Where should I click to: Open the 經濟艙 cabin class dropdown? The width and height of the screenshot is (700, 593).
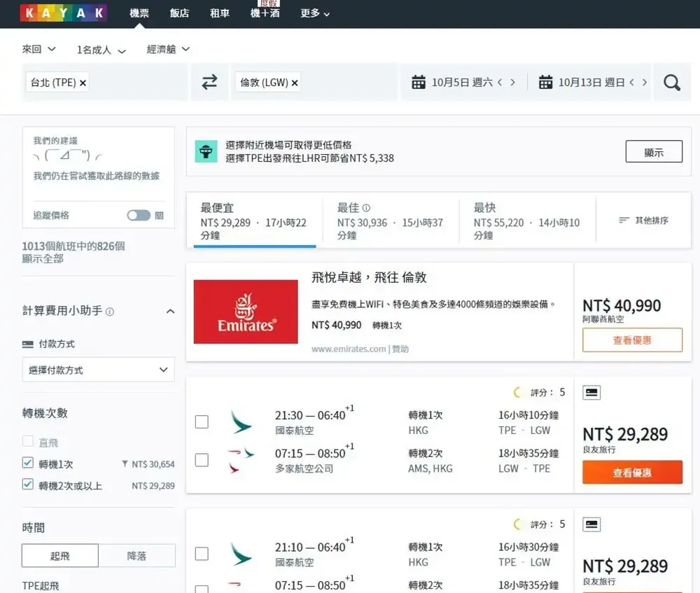(168, 50)
